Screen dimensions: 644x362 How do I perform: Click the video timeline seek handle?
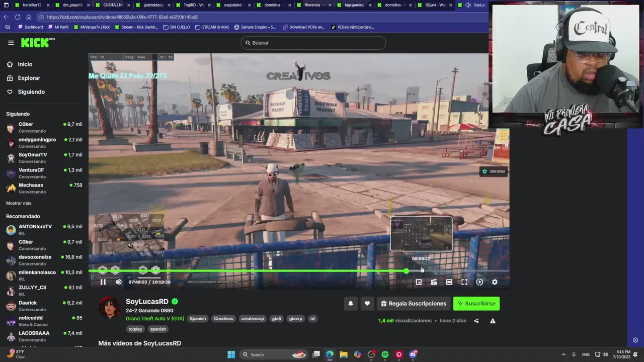pyautogui.click(x=406, y=271)
